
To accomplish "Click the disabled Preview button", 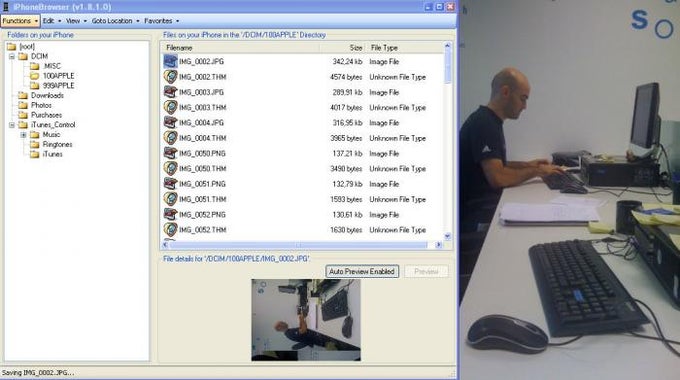I will coord(426,272).
